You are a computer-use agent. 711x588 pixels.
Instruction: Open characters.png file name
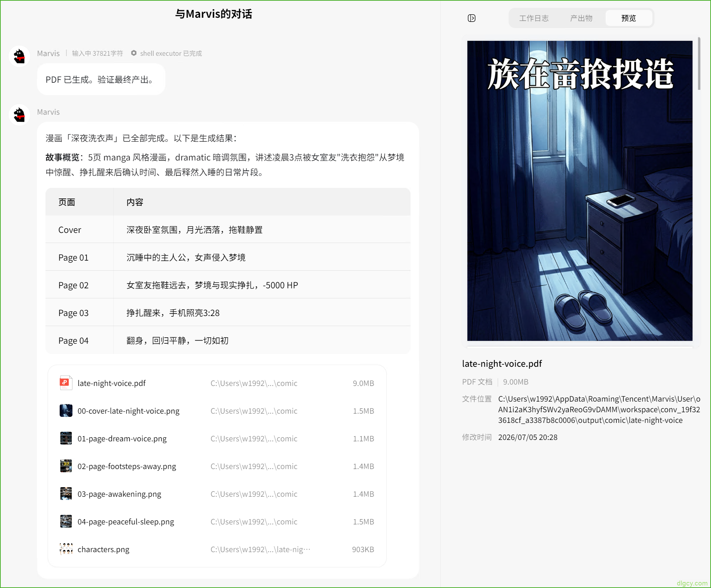coord(103,549)
